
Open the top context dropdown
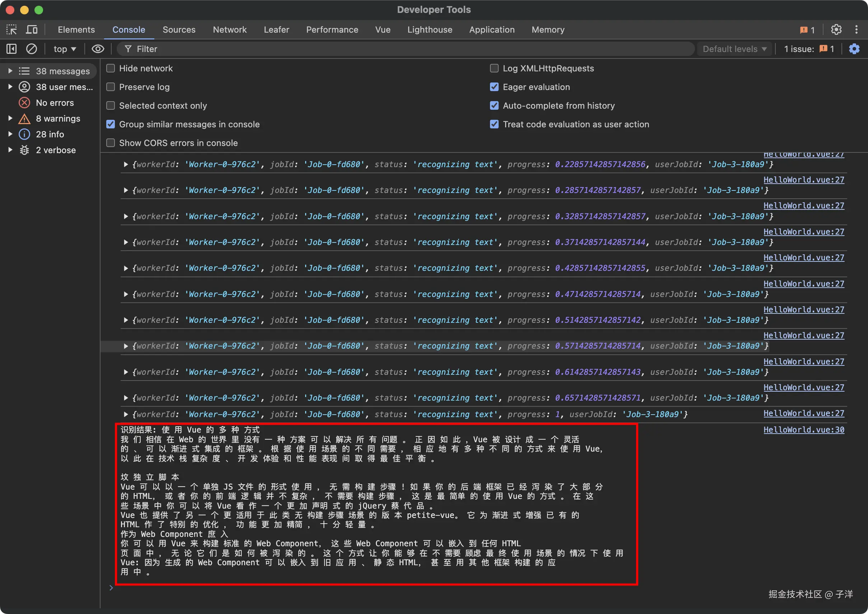(x=65, y=49)
